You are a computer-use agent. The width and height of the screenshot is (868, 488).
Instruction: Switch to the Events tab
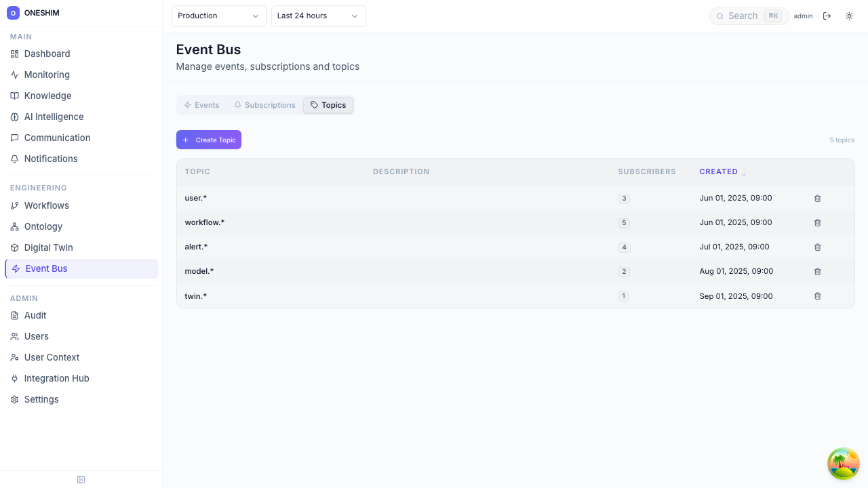pyautogui.click(x=201, y=105)
